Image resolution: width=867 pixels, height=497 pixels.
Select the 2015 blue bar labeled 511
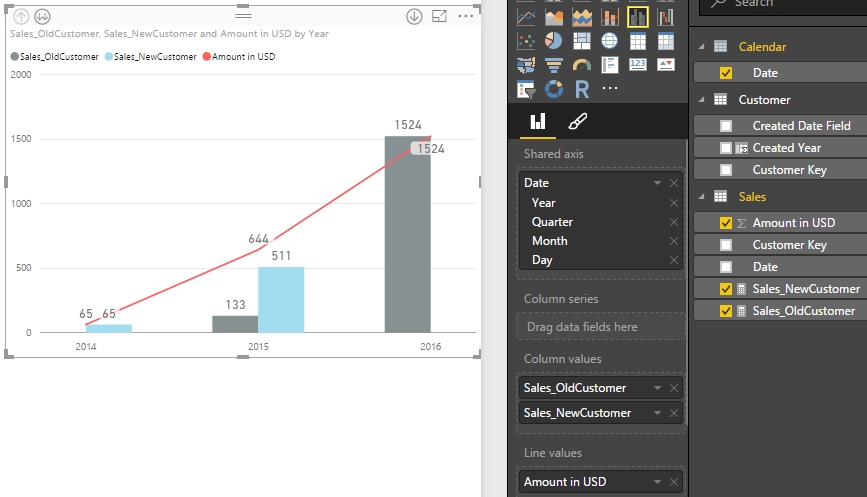pos(281,300)
